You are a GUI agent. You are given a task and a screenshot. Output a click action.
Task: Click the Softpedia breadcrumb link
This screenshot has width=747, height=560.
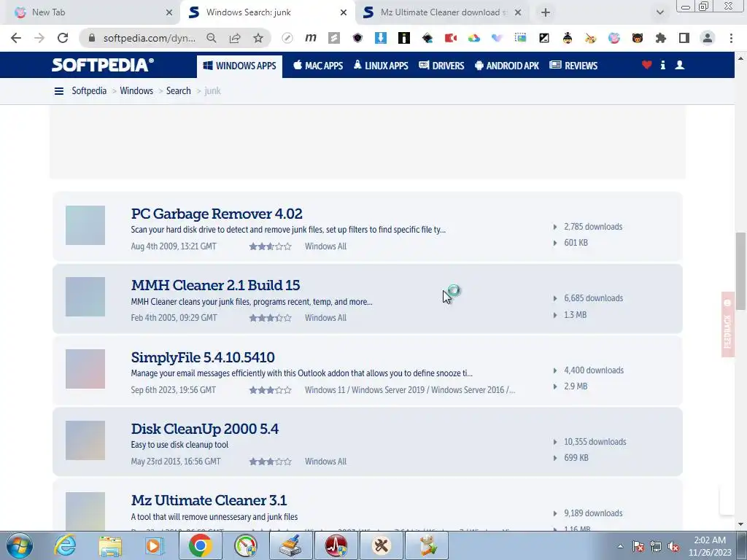(x=89, y=91)
